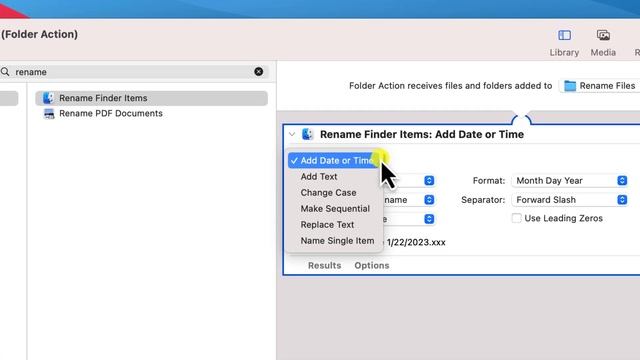The width and height of the screenshot is (640, 360).
Task: Click the action title Rename Finder Items: Add Date or Time
Action: pos(422,134)
